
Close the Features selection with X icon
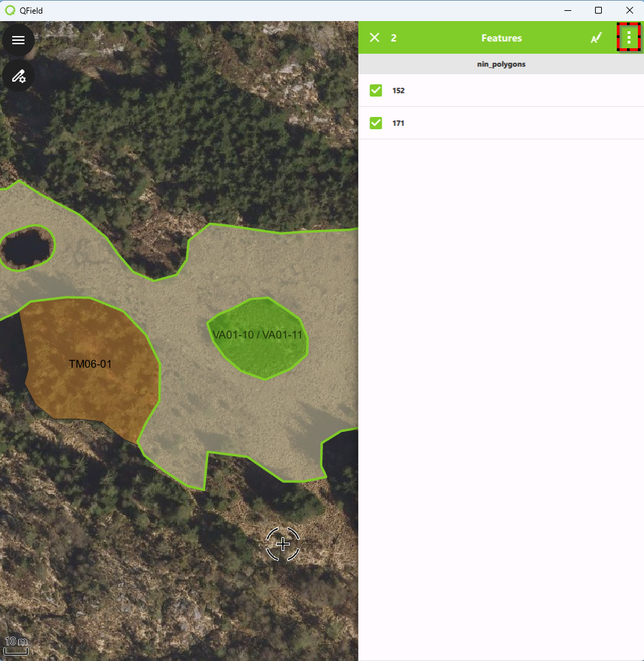click(x=374, y=37)
